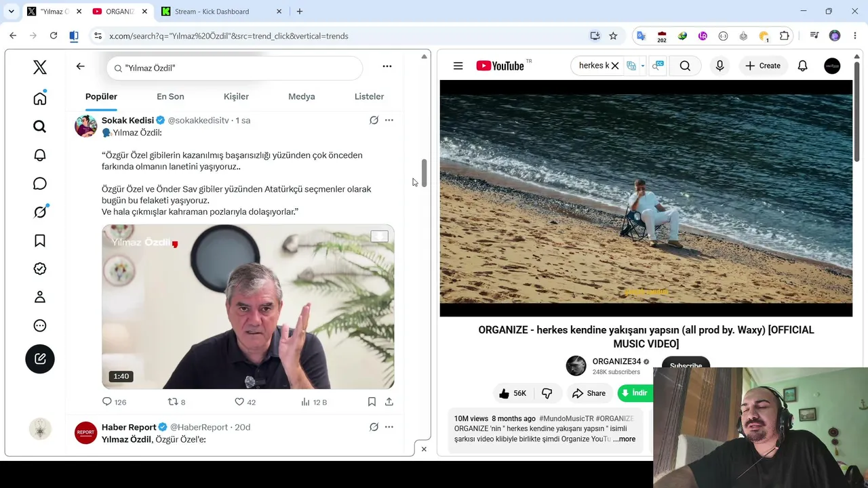Click the #MundoMusicTR hashtag
Viewport: 868px width, 488px height.
pos(566,419)
